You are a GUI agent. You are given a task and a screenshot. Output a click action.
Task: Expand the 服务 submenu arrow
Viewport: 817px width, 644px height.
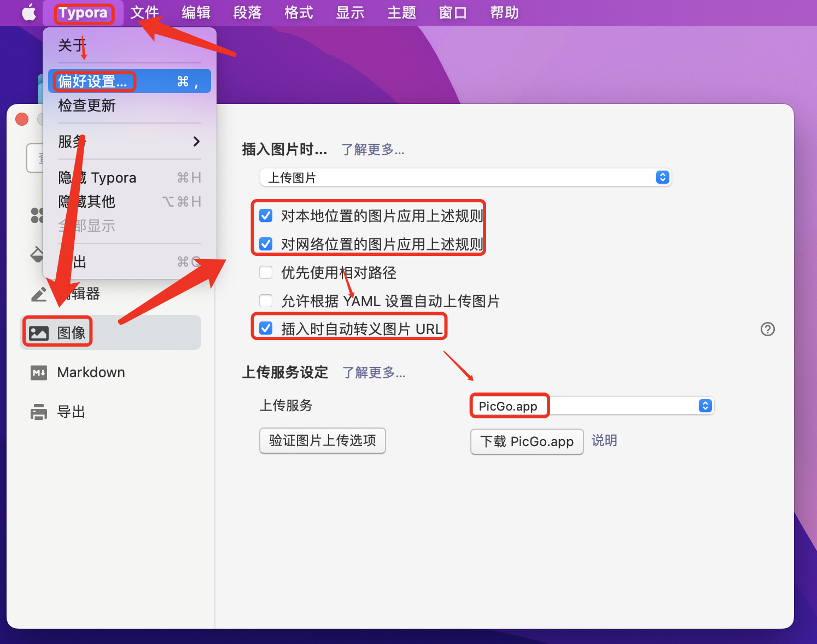[196, 142]
